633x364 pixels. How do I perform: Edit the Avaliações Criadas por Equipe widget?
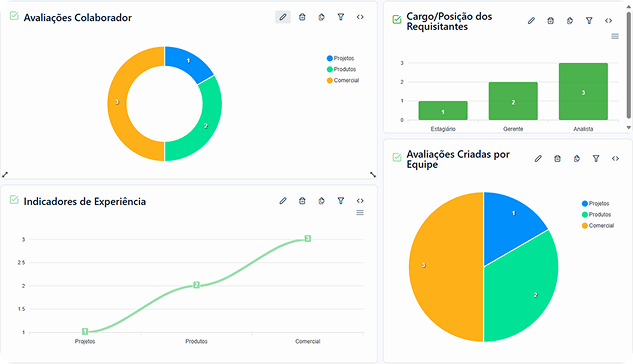538,159
